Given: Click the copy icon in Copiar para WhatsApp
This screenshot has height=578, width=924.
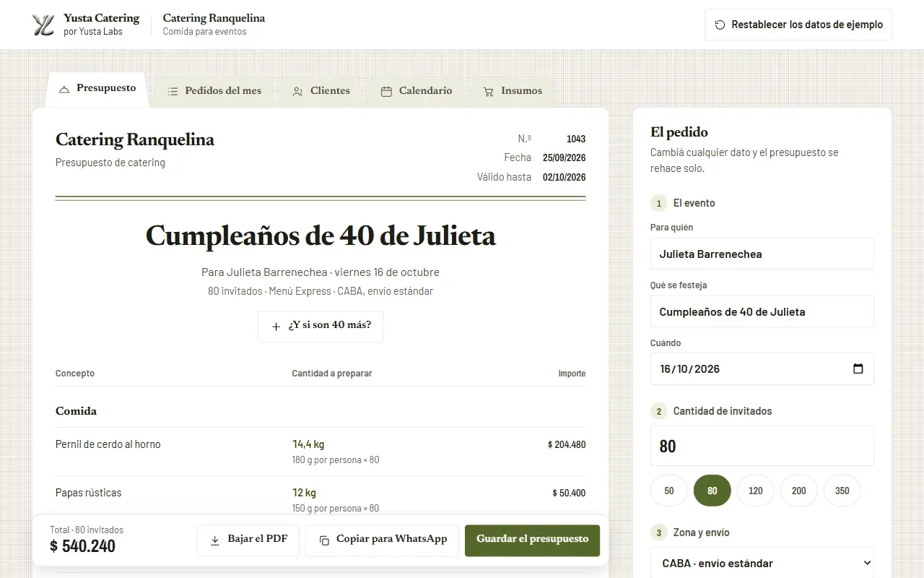Looking at the screenshot, I should click(x=324, y=540).
